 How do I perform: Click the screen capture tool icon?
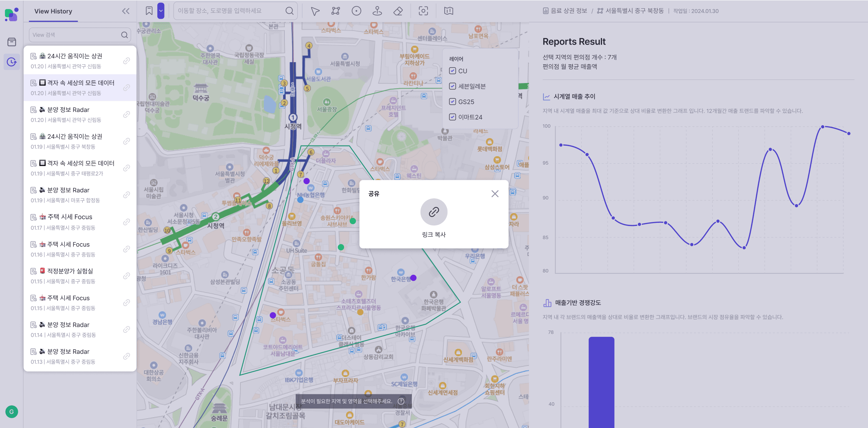tap(423, 11)
